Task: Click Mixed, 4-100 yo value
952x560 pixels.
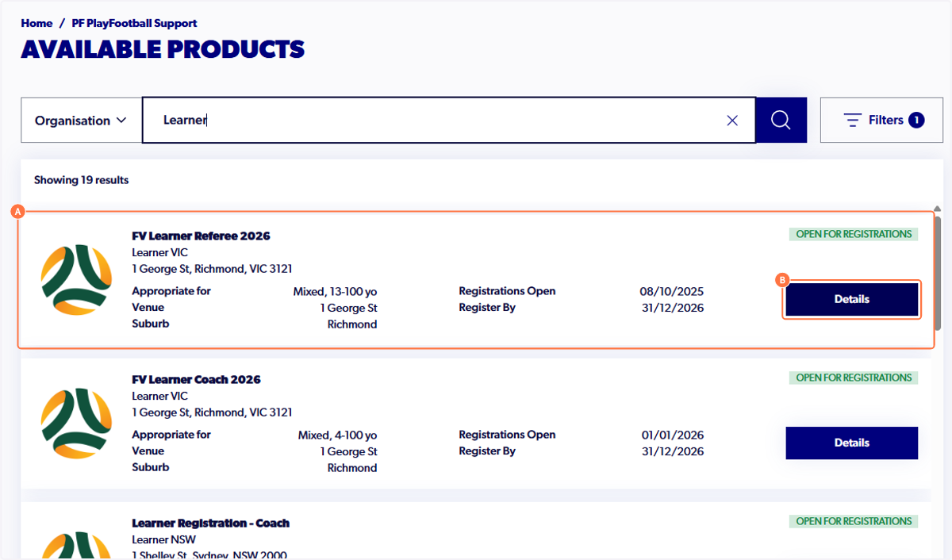Action: [337, 435]
